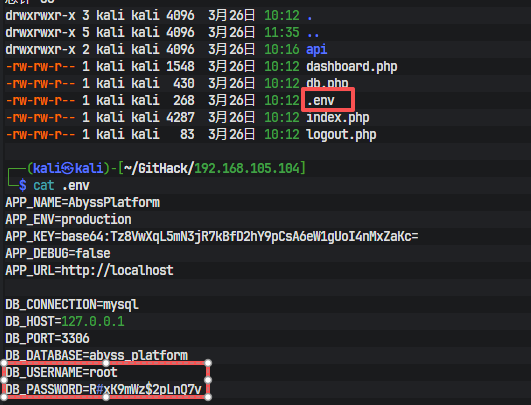This screenshot has width=531, height=405.
Task: Click the http://localhost URL
Action: [x=117, y=270]
